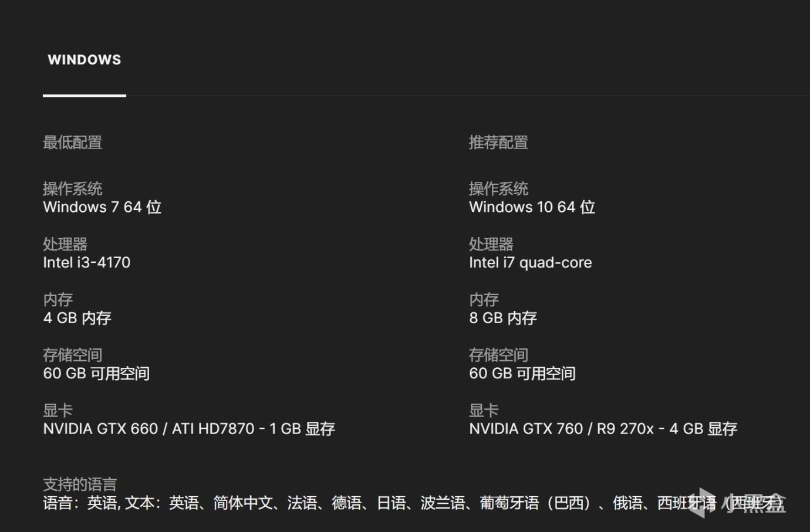Viewport: 810px width, 532px height.
Task: Click the NVIDIA GTX 660 / ATI HD7870 text
Action: [x=189, y=429]
